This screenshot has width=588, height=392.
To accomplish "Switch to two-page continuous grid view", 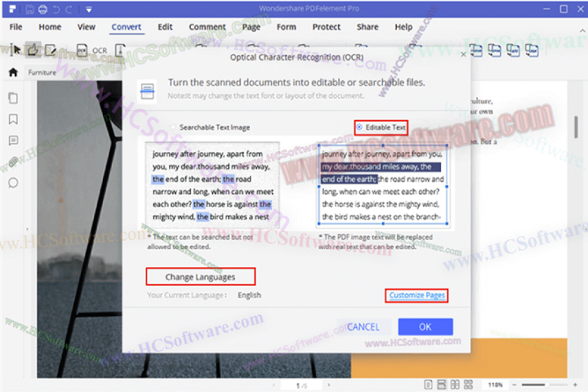I will tap(469, 385).
